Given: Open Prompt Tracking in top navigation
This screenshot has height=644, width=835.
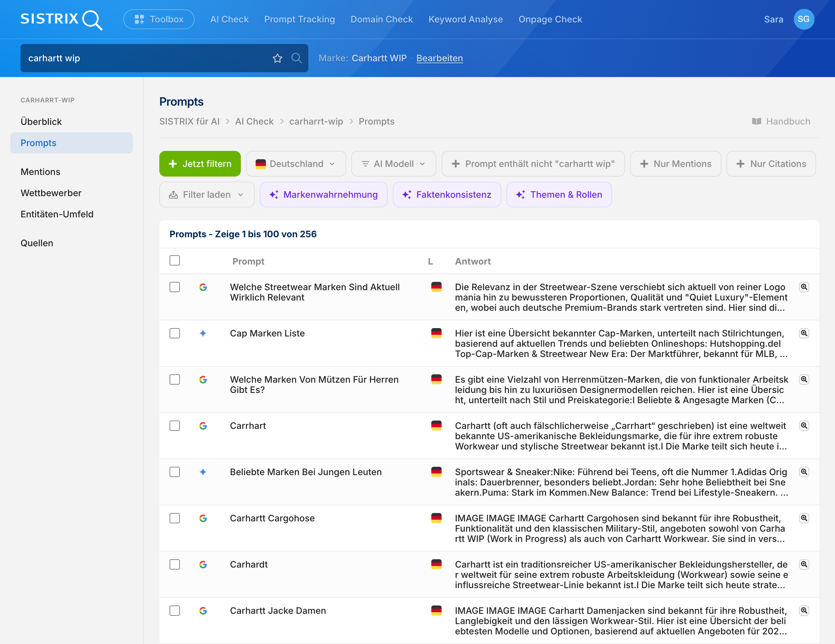Looking at the screenshot, I should 299,20.
